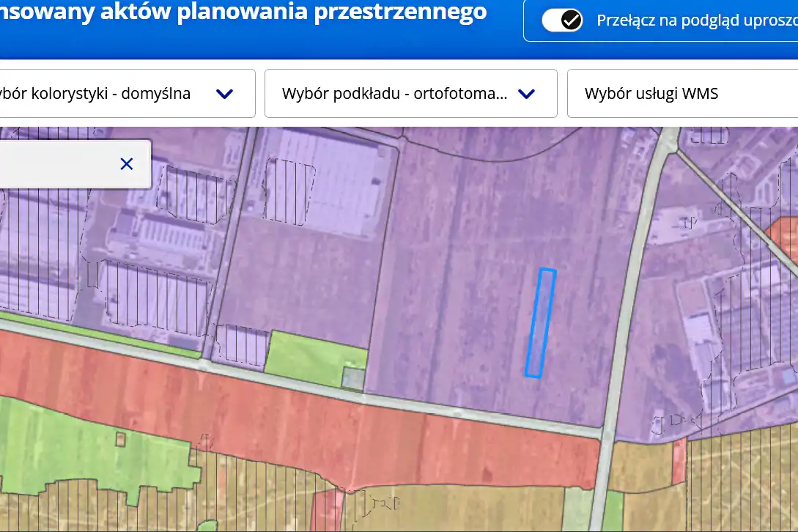Select the blue outlined parcel on map
Viewport: 798px width, 532px height.
(541, 322)
